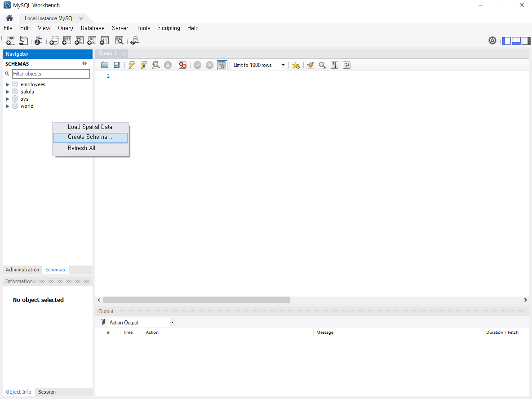Image resolution: width=532 pixels, height=399 pixels.
Task: Switch to the Object Info tab
Action: (x=19, y=392)
